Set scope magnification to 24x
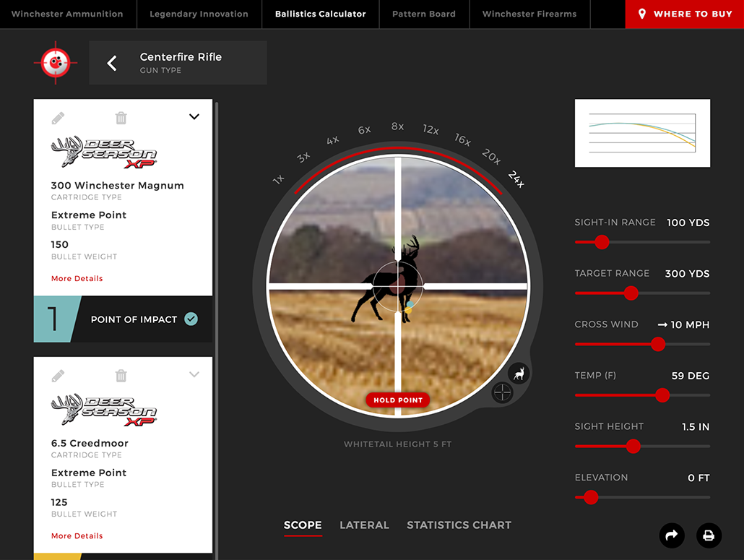Screen dimensions: 744x560 [516, 178]
